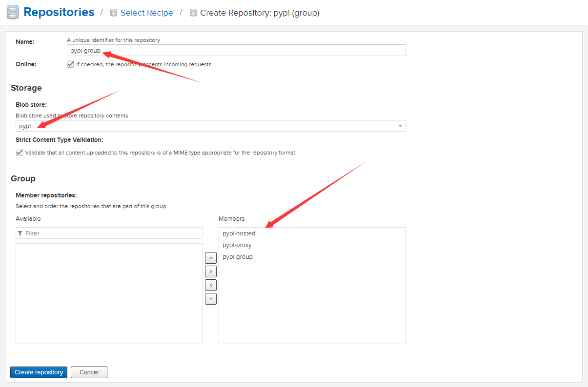
Task: Click 'Create Repository: pypi (group)' breadcrumb text
Action: (260, 13)
